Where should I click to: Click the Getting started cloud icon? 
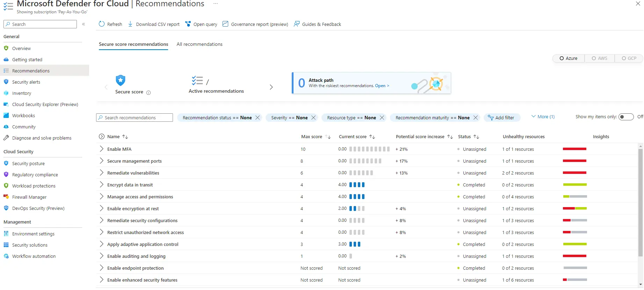[6, 59]
